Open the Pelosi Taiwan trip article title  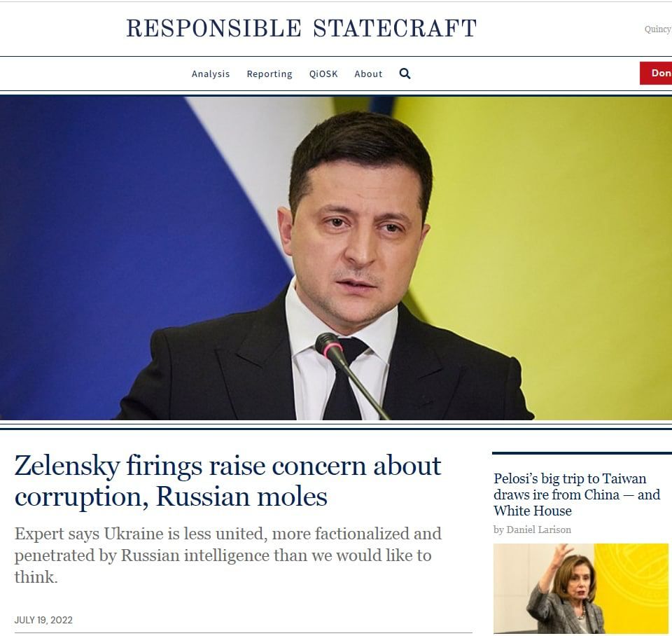pyautogui.click(x=577, y=495)
